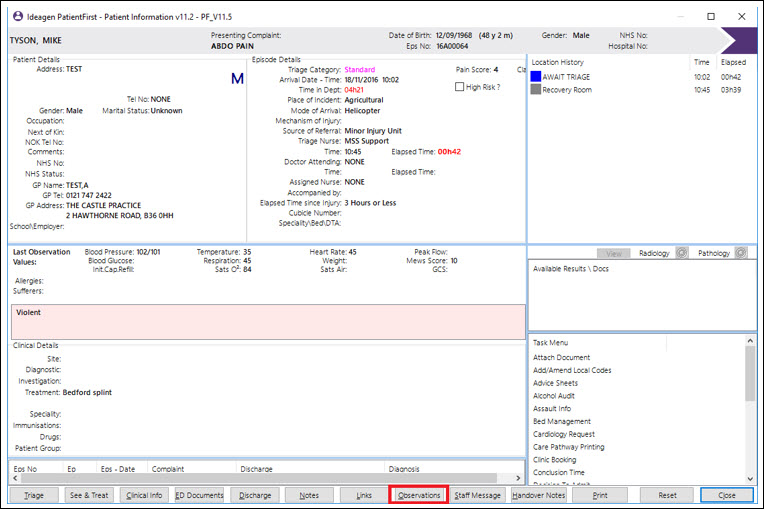This screenshot has width=764, height=509.
Task: Click the Time in Dept value 04h21
Action: pyautogui.click(x=354, y=90)
